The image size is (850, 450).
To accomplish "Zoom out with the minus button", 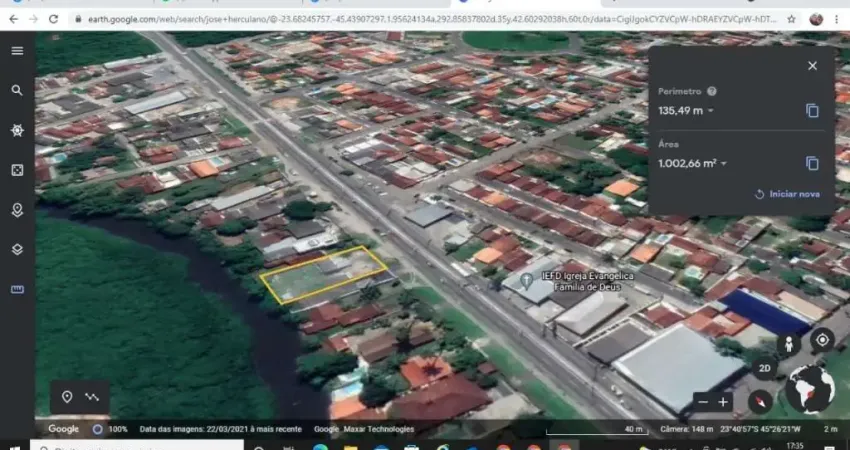I will (703, 402).
